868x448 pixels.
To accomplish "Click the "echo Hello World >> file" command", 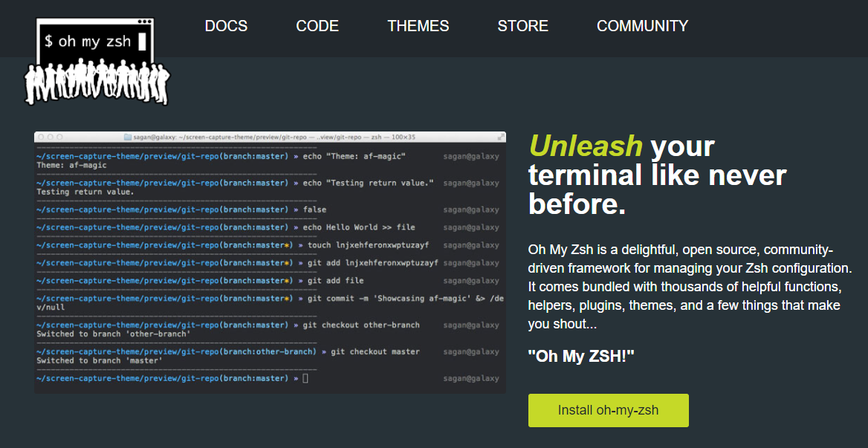I will click(x=359, y=227).
